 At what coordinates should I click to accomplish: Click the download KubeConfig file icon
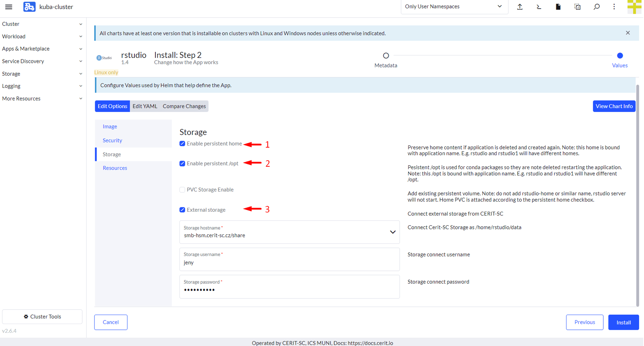558,7
